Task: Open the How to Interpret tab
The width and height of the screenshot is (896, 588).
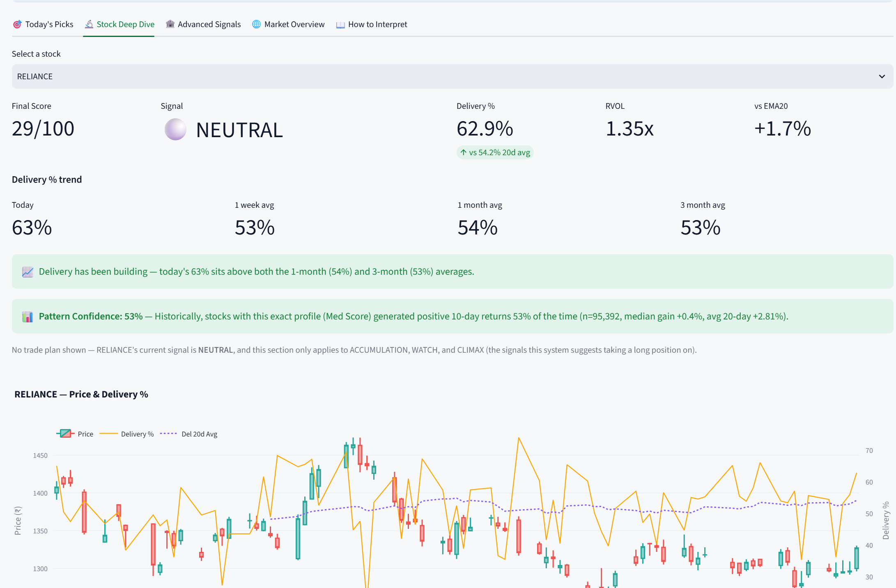Action: 372,24
